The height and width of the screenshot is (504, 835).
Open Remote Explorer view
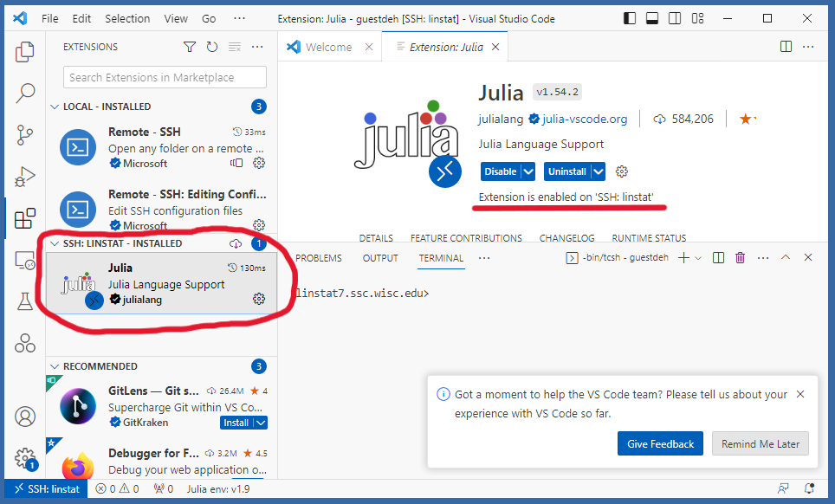click(25, 260)
